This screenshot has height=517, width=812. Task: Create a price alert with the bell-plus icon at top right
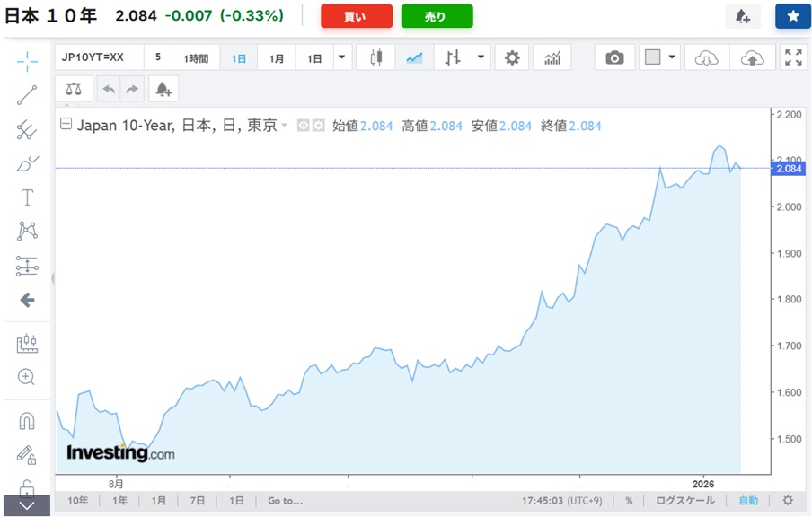[x=742, y=16]
